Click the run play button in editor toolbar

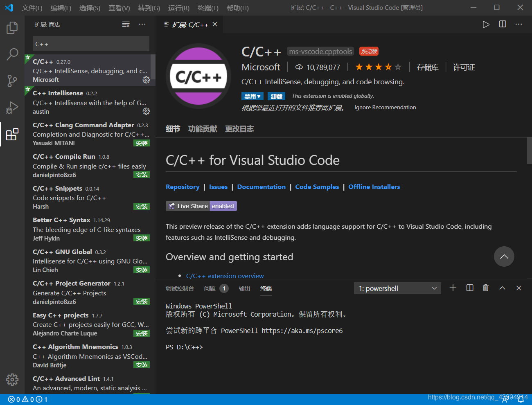pos(486,25)
